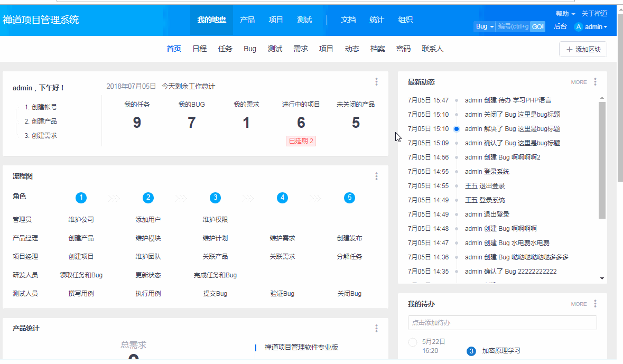Click 提交Bug in the flow chart

[x=216, y=294]
